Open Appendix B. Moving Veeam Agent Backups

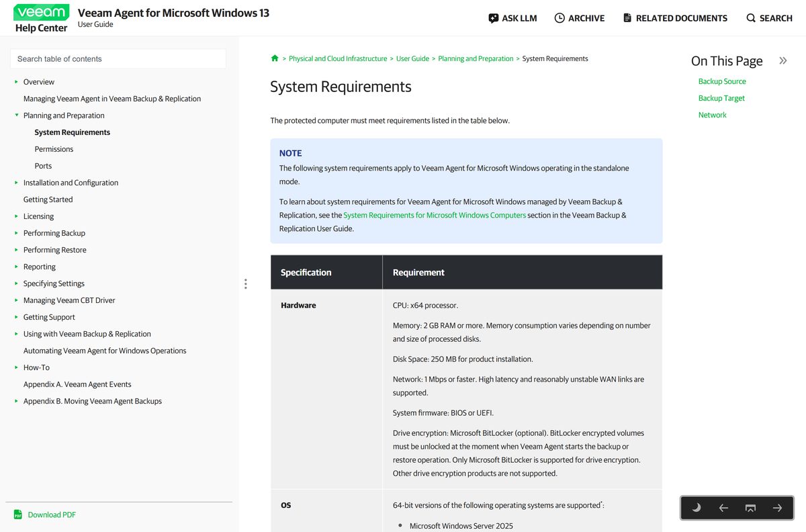pyautogui.click(x=93, y=401)
